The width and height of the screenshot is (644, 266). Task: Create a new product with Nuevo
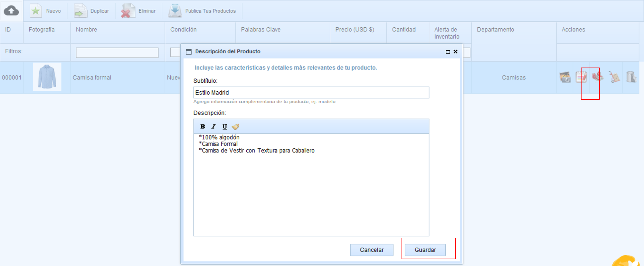[45, 11]
